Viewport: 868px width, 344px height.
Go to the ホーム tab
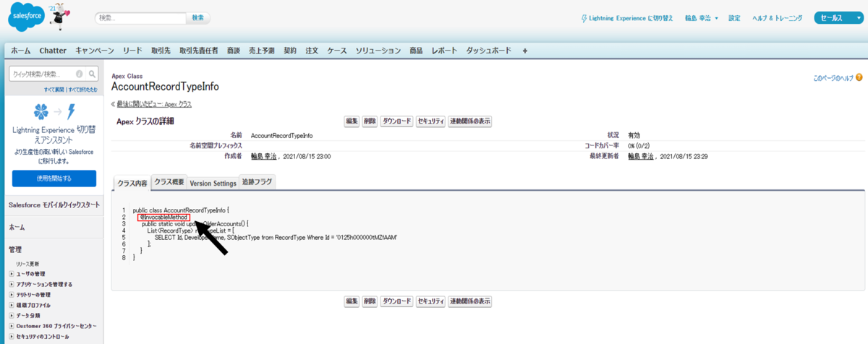[20, 51]
